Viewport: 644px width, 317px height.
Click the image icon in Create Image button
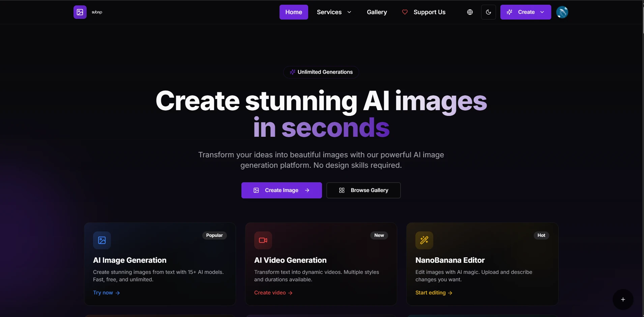tap(256, 190)
